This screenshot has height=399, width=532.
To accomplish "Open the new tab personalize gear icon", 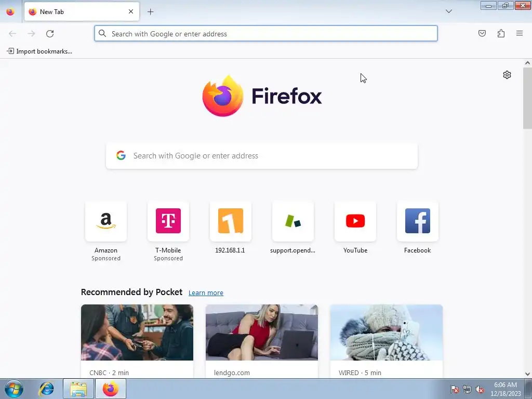I will tap(507, 75).
